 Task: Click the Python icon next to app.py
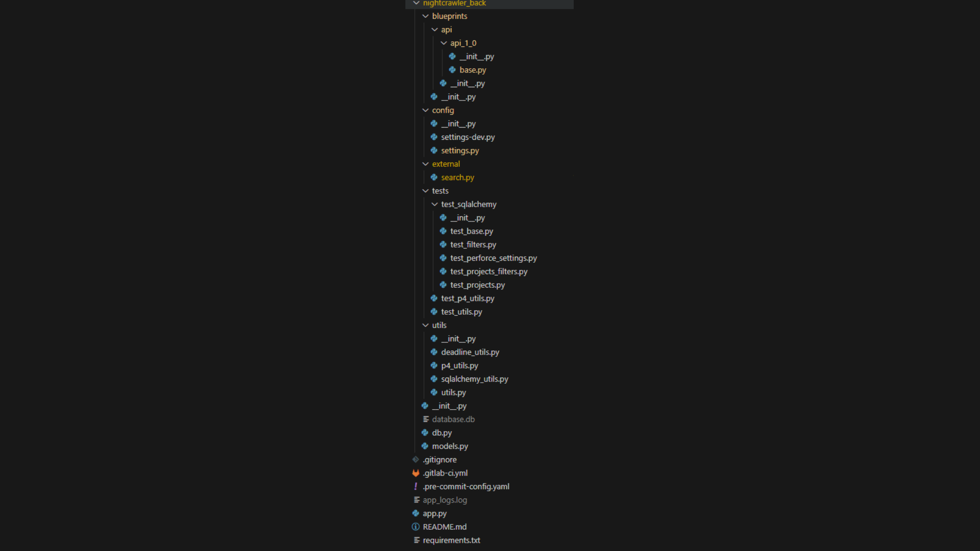point(415,513)
